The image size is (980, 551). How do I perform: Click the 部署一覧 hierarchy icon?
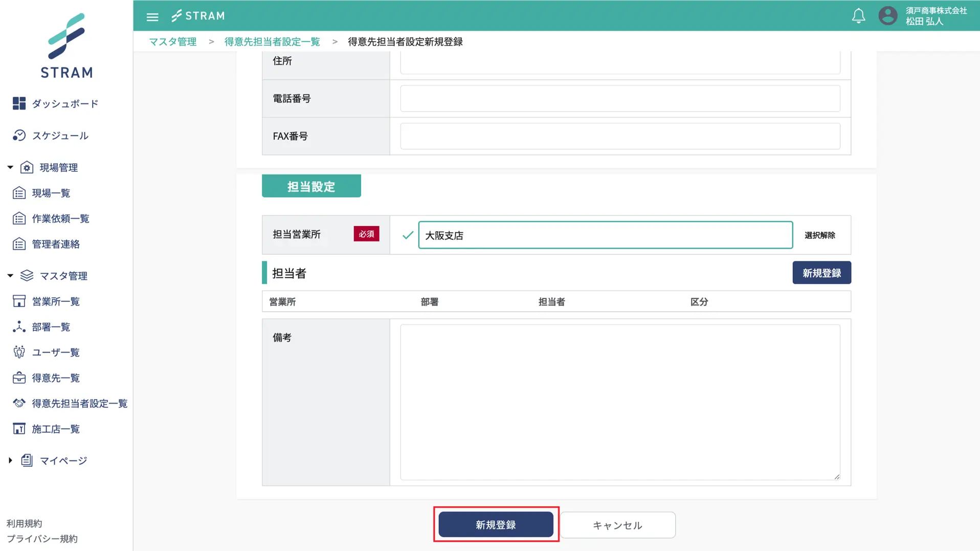(19, 327)
